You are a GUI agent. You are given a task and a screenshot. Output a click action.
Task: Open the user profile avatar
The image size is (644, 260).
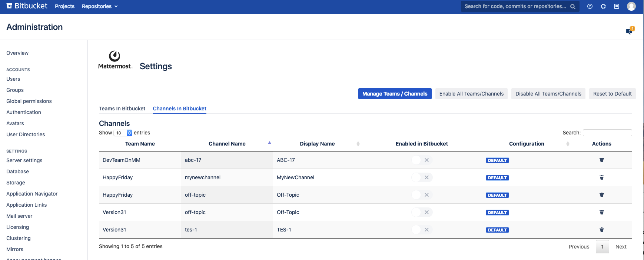[631, 6]
